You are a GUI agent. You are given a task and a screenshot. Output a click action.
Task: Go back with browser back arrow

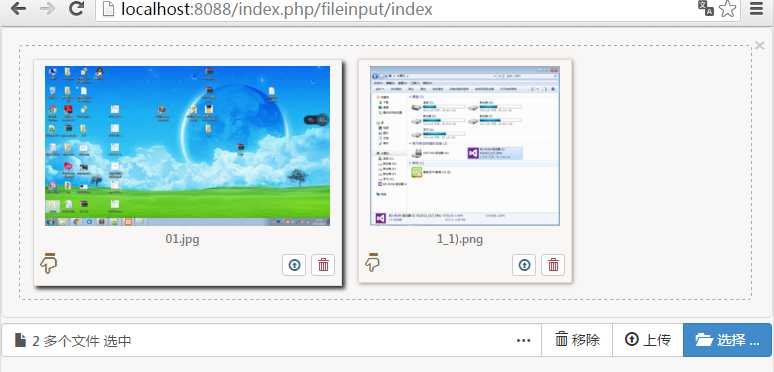pos(18,8)
